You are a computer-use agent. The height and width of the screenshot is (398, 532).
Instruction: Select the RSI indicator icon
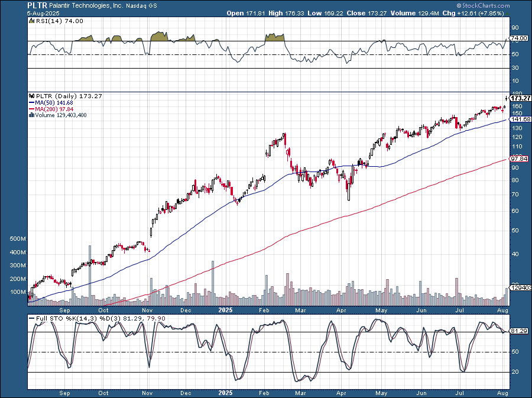click(31, 21)
